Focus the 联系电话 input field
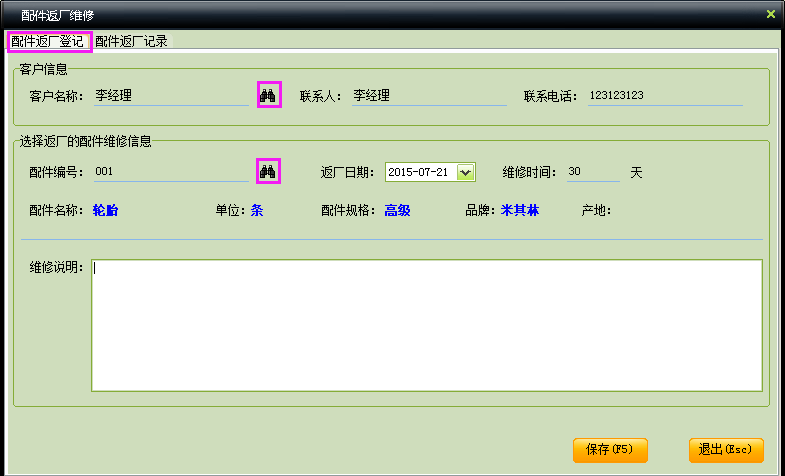Screen dimensions: 785x476 click(665, 96)
